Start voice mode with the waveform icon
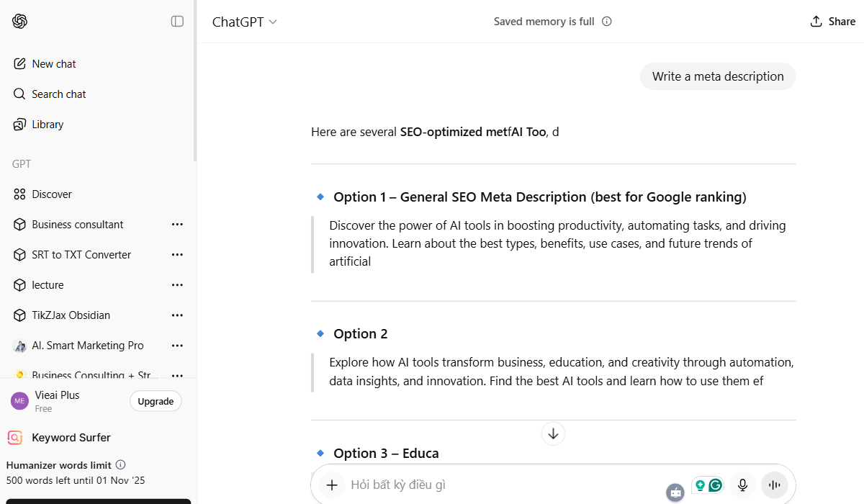This screenshot has height=504, width=864. pos(774,485)
